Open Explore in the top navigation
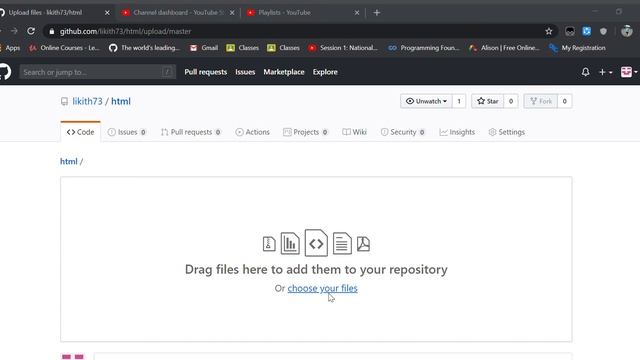The width and height of the screenshot is (640, 360). click(x=325, y=72)
